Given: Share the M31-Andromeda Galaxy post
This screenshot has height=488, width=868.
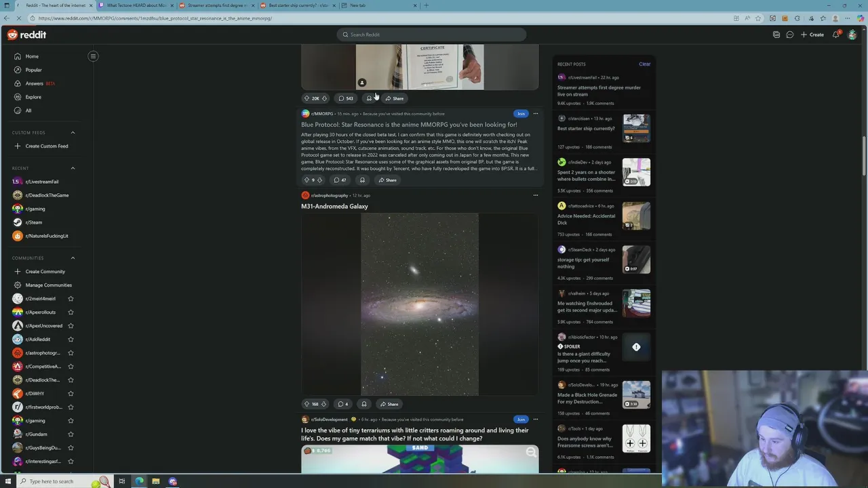Looking at the screenshot, I should (x=389, y=404).
